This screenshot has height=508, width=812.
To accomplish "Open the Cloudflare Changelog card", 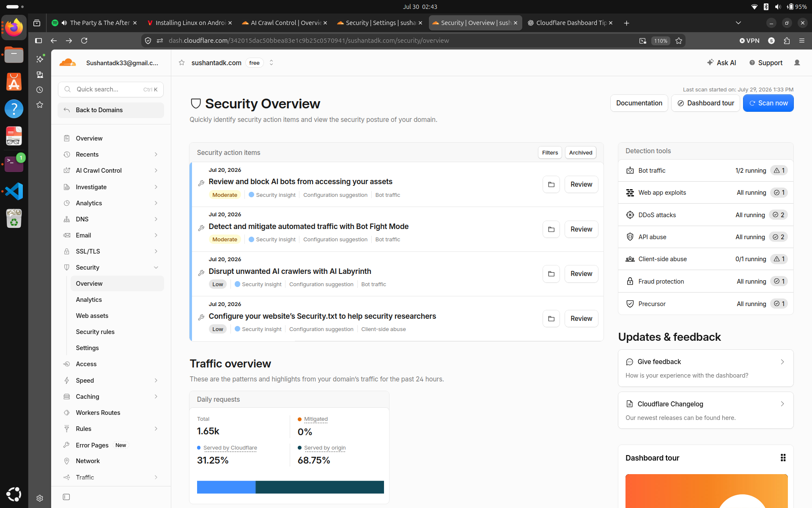I will point(705,411).
